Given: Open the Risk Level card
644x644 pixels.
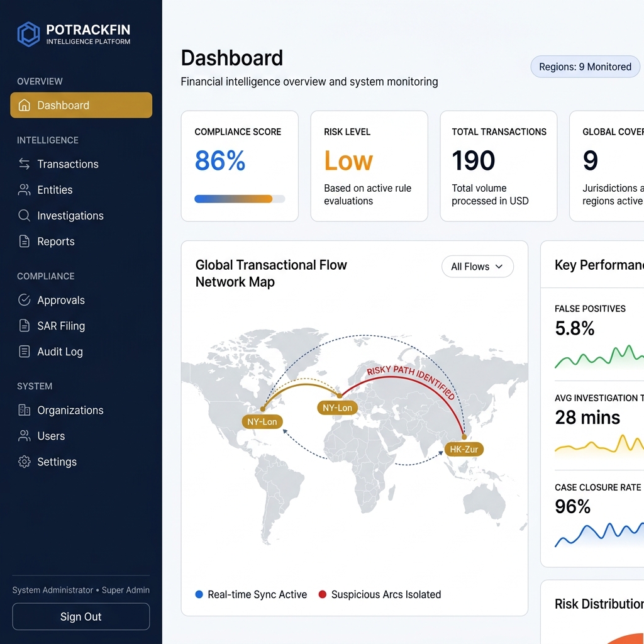Looking at the screenshot, I should point(369,166).
